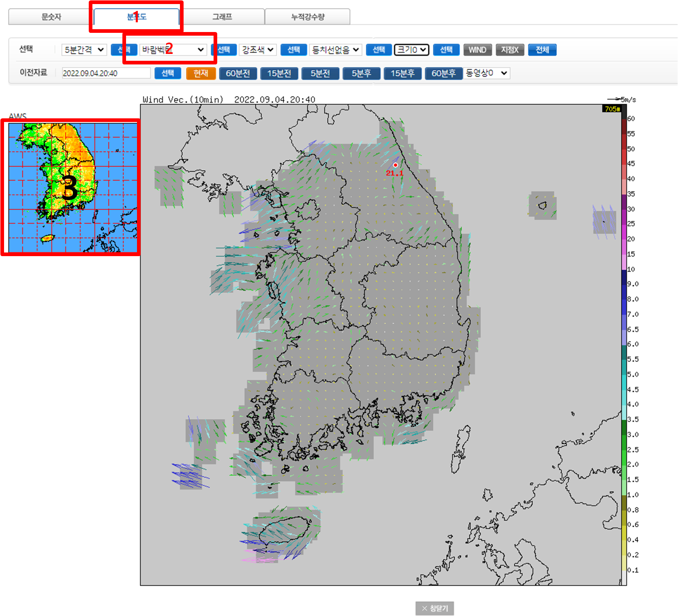Open the 등치선없음 contour dropdown
This screenshot has height=616, width=678.
(x=336, y=50)
